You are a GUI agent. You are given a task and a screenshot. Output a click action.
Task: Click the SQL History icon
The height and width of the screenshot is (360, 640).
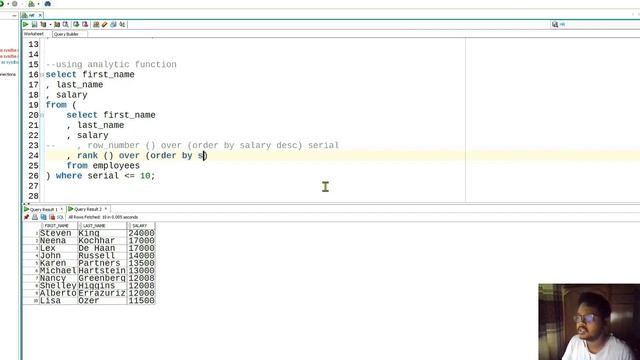tap(113, 24)
